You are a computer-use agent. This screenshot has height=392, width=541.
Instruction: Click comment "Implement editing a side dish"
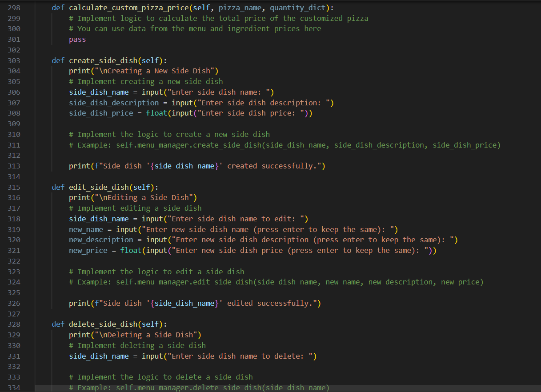click(135, 208)
